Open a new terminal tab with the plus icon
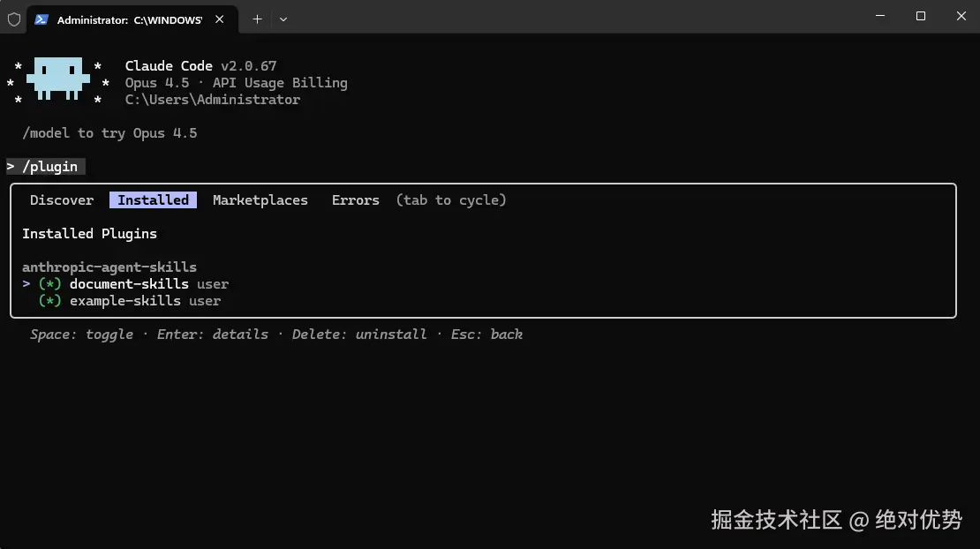The height and width of the screenshot is (549, 980). pos(257,19)
